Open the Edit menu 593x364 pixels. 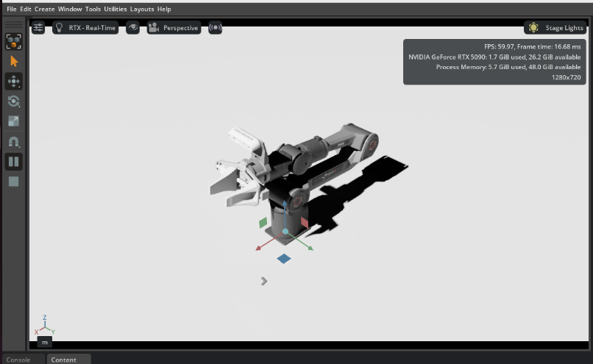point(25,9)
